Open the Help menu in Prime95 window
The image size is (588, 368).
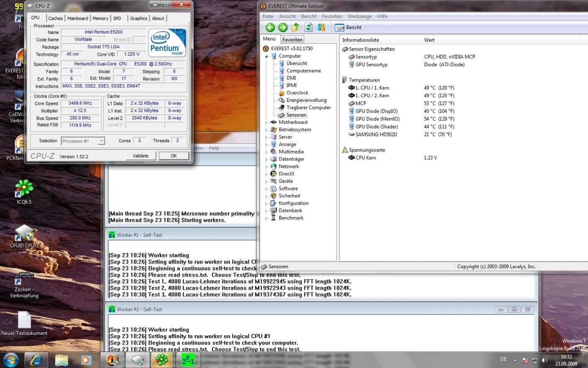pos(214,148)
